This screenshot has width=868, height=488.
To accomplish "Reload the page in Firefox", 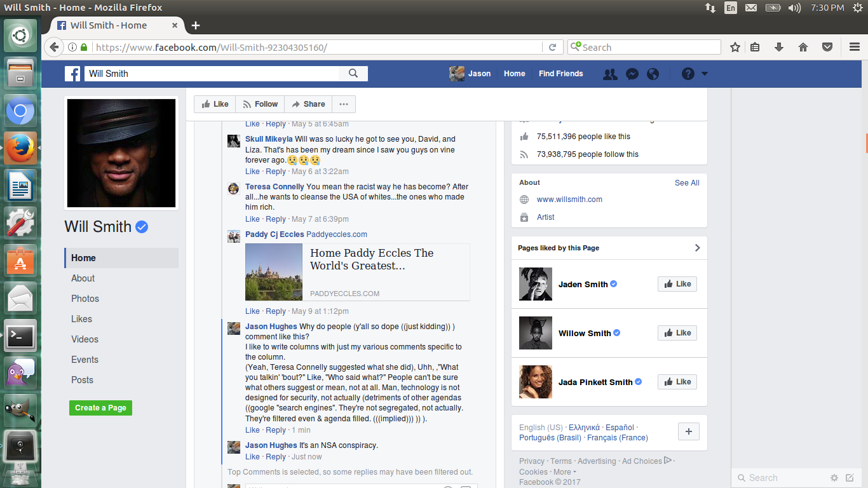I will click(552, 47).
